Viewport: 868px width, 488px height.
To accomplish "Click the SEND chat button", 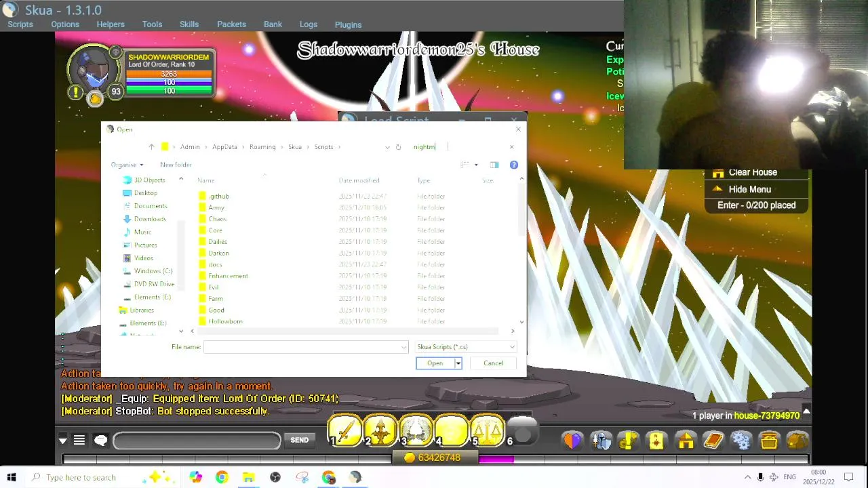I will pyautogui.click(x=299, y=441).
